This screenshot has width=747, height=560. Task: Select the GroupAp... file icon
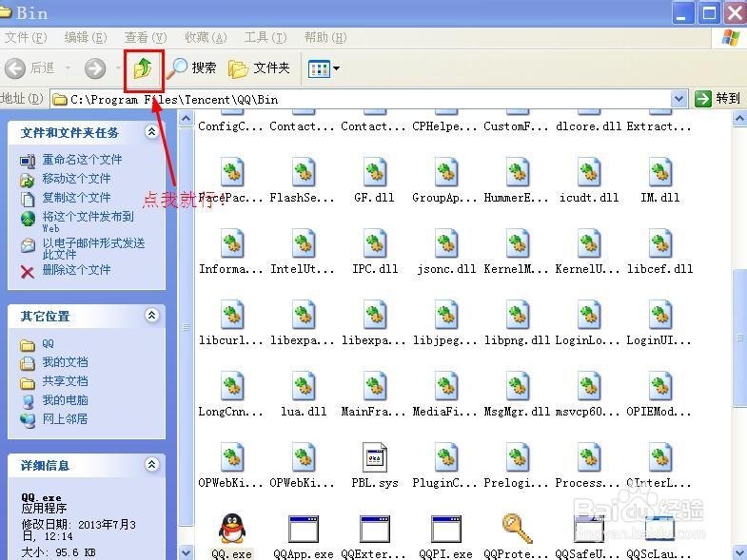coord(446,172)
